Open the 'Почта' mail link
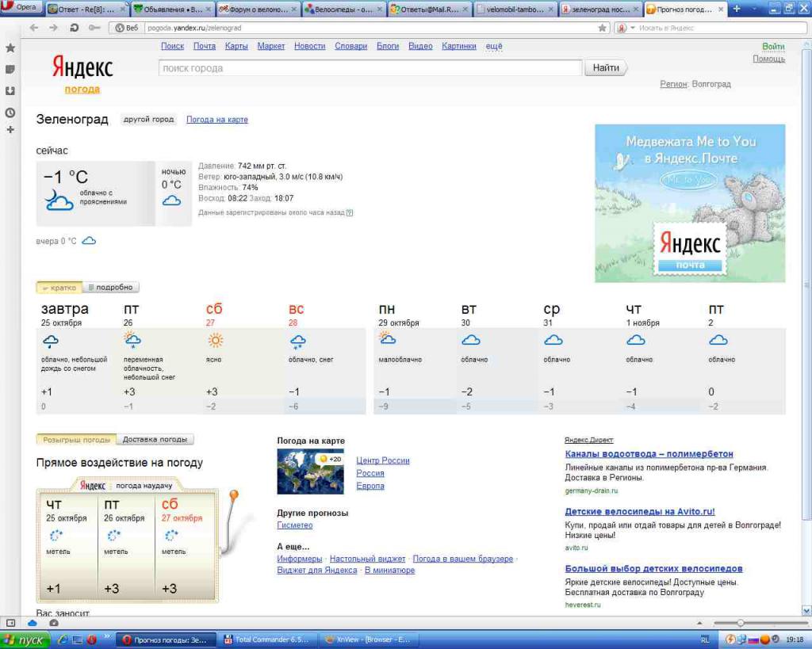812x649 pixels. [x=205, y=46]
